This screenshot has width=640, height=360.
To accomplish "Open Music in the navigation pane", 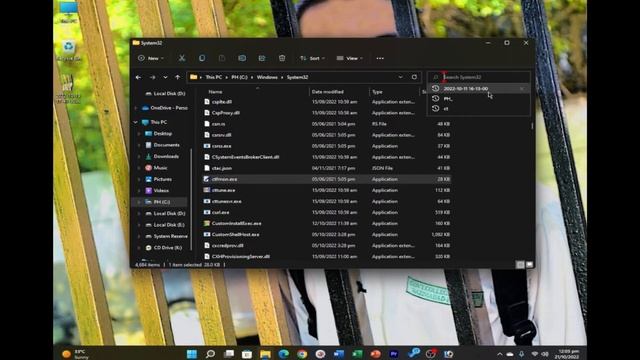I will 160,168.
